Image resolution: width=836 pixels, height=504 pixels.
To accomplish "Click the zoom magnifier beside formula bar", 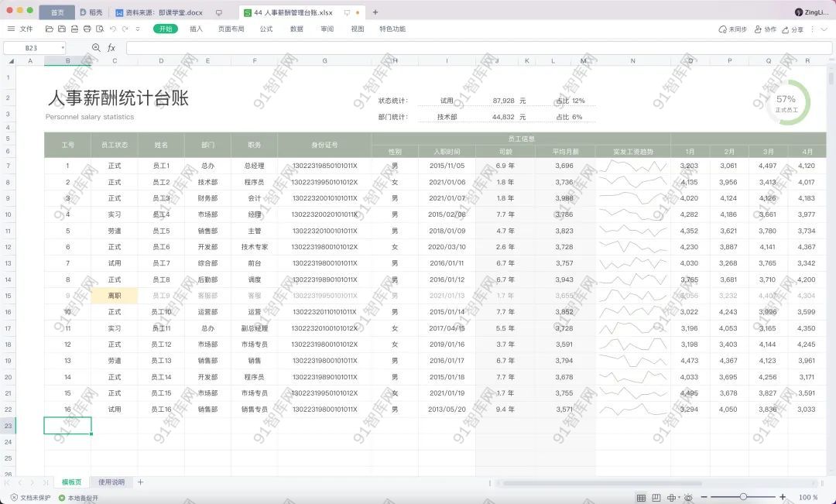I will [96, 48].
